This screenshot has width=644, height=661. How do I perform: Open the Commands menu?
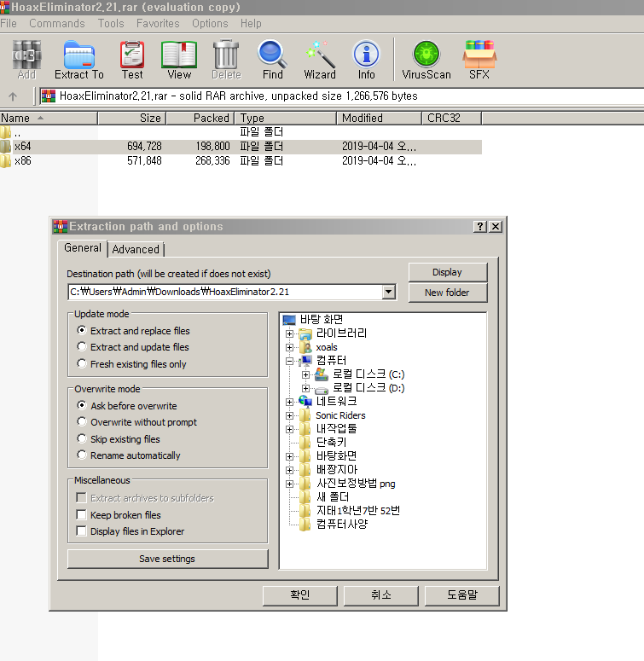pos(57,24)
